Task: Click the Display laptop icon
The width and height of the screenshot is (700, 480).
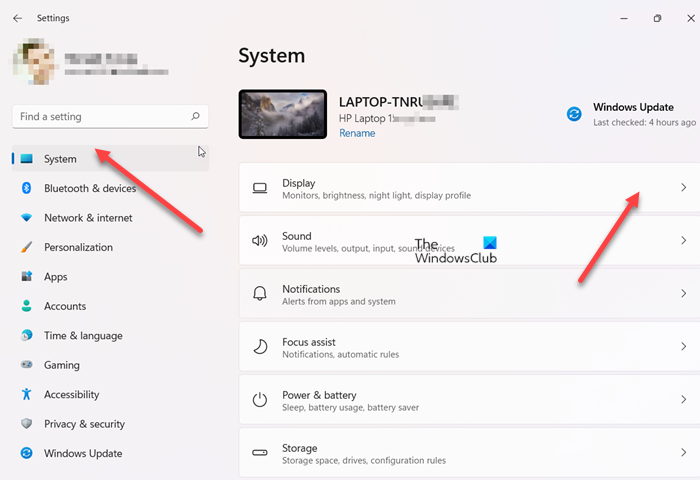Action: point(260,188)
